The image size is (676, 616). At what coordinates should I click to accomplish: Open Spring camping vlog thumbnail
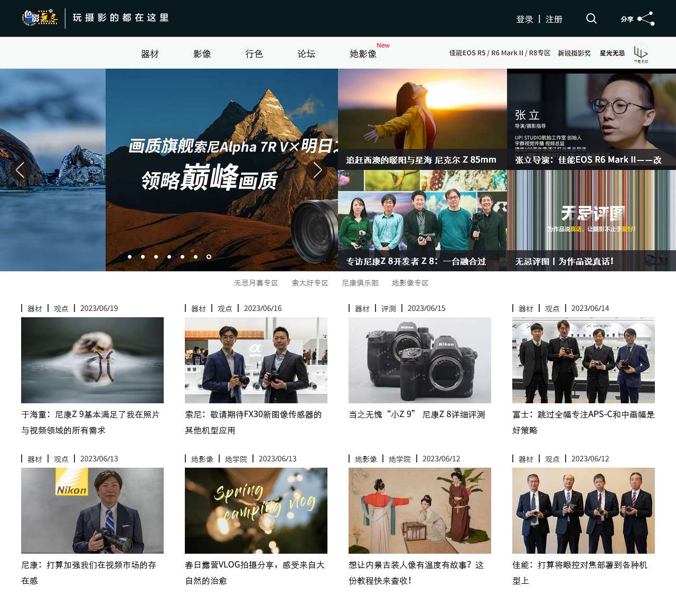pos(256,510)
